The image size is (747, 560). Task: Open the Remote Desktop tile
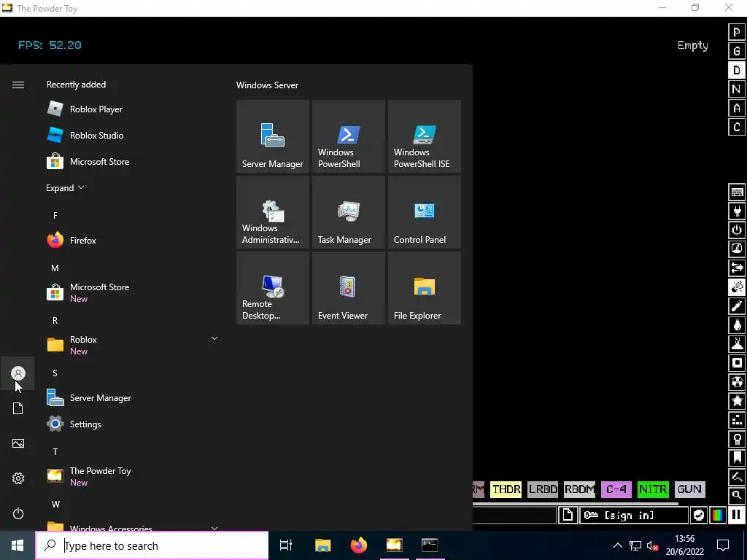point(273,287)
